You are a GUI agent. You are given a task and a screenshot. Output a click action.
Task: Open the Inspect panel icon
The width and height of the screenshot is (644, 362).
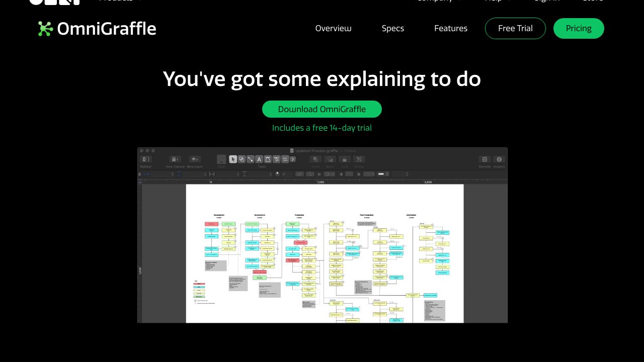(499, 159)
